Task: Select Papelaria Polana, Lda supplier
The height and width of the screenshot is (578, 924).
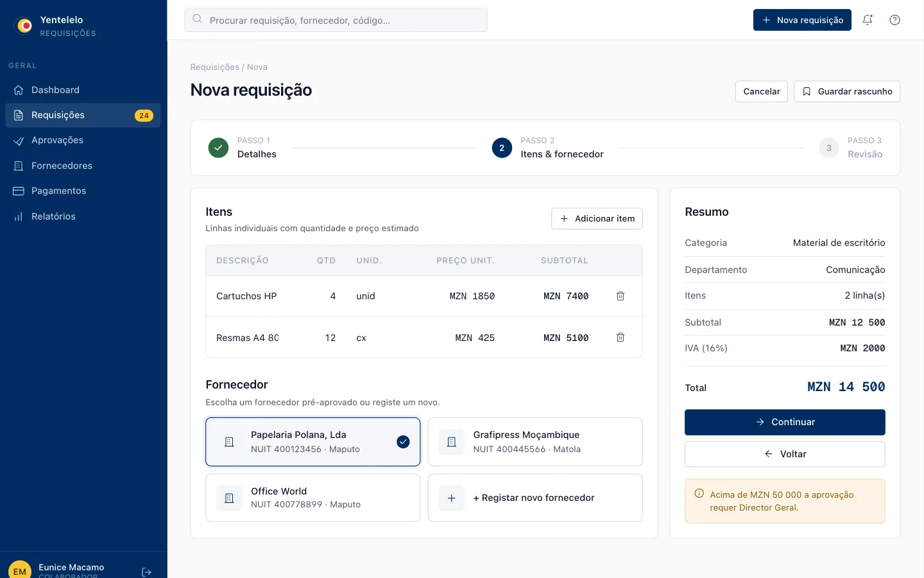Action: 312,442
